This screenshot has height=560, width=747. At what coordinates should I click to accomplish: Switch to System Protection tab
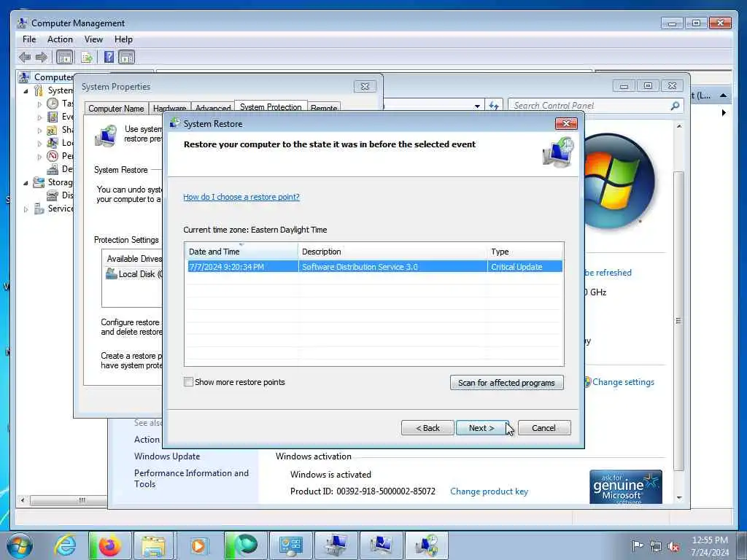[271, 107]
